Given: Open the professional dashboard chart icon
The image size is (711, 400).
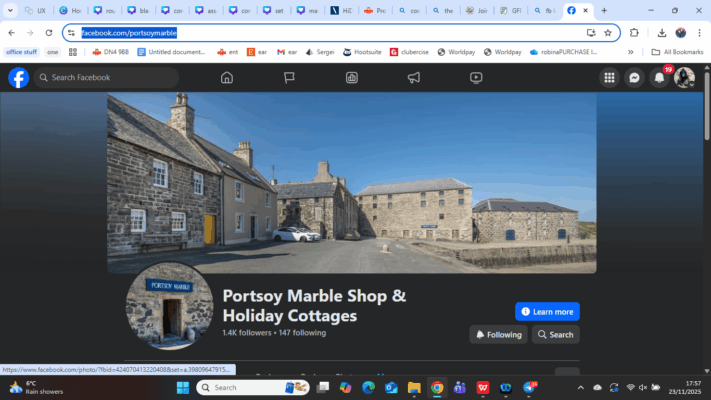Looking at the screenshot, I should 351,77.
